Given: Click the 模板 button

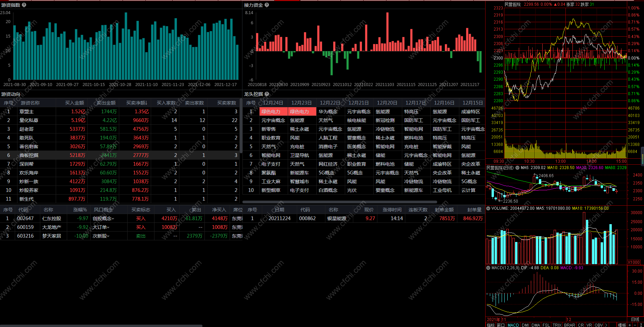Looking at the screenshot, I should [x=622, y=325].
